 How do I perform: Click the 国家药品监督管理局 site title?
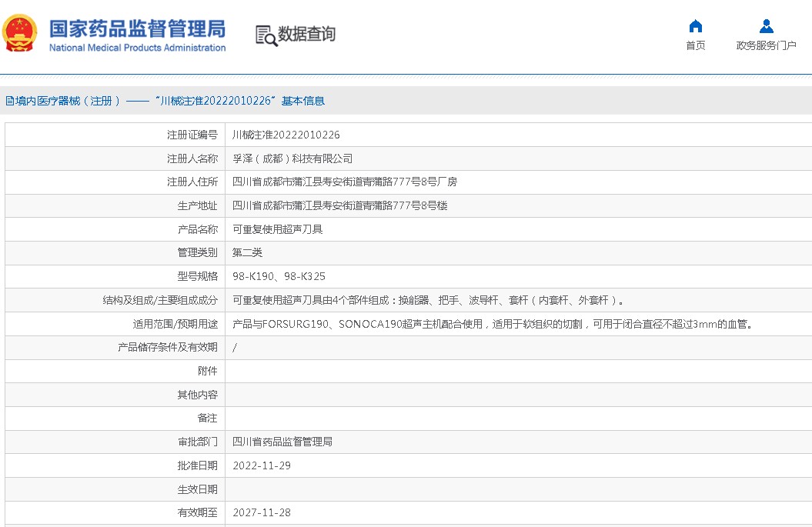(x=137, y=28)
